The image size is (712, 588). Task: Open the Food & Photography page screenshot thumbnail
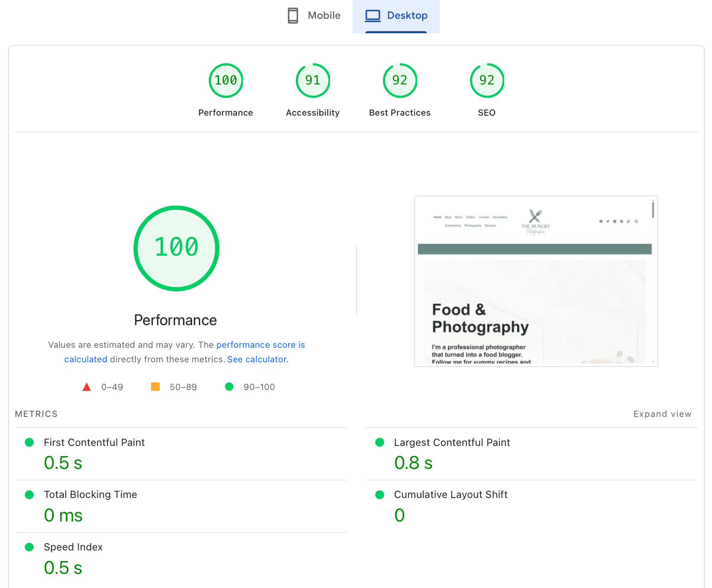point(536,281)
